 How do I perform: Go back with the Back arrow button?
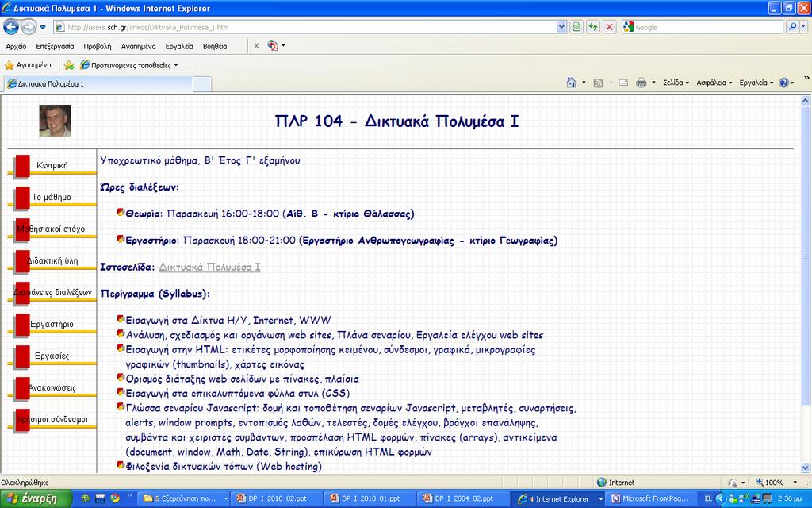(x=11, y=26)
